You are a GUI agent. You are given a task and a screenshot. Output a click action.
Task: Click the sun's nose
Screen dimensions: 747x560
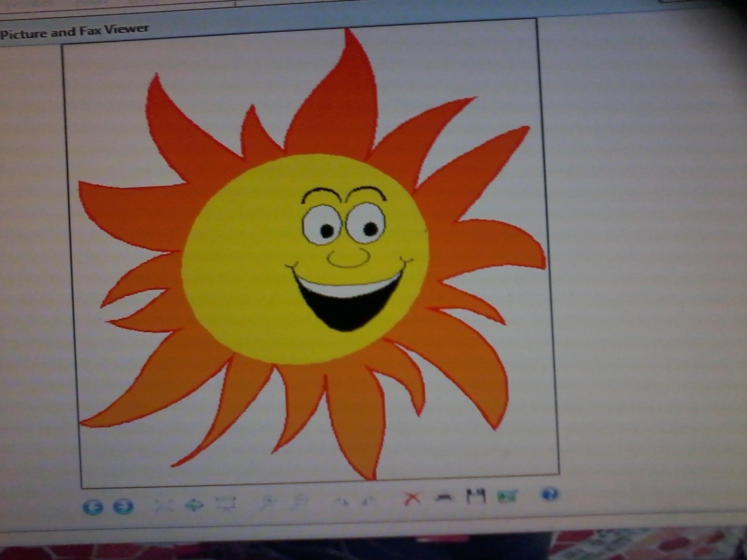coord(348,258)
